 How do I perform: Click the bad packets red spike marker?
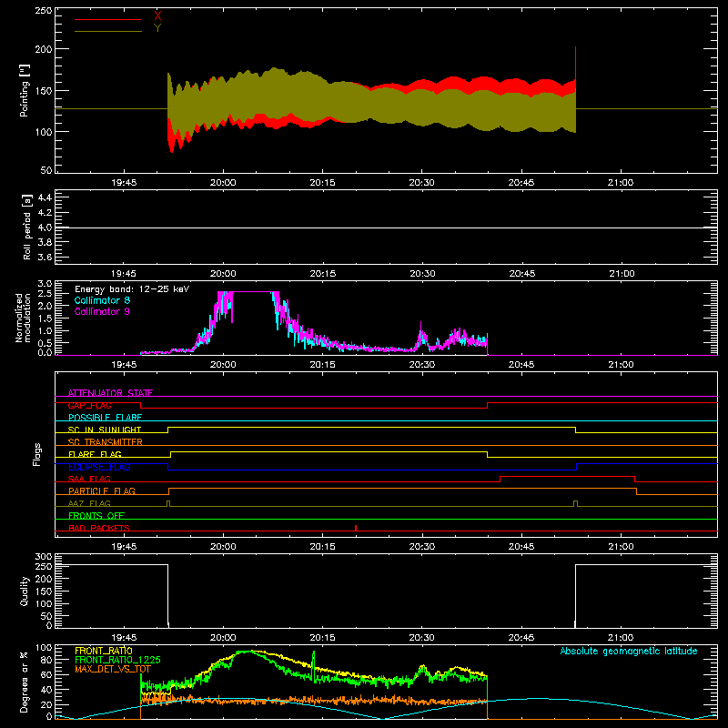(356, 528)
